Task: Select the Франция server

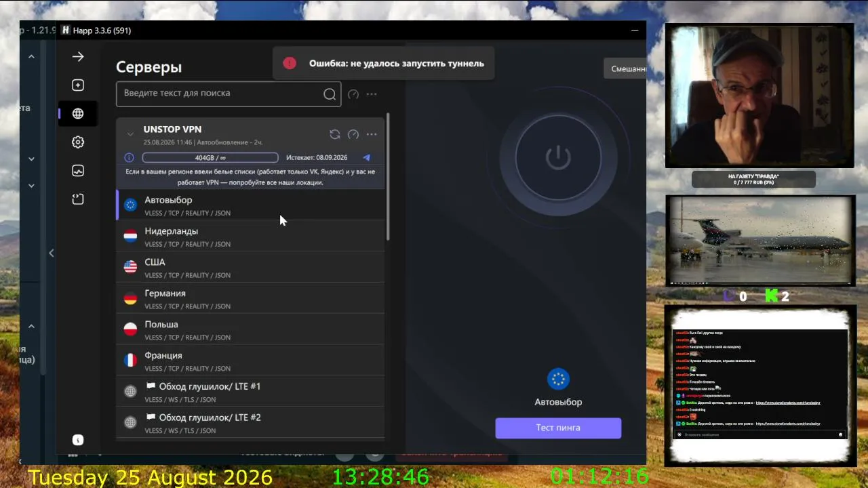Action: [x=250, y=361]
